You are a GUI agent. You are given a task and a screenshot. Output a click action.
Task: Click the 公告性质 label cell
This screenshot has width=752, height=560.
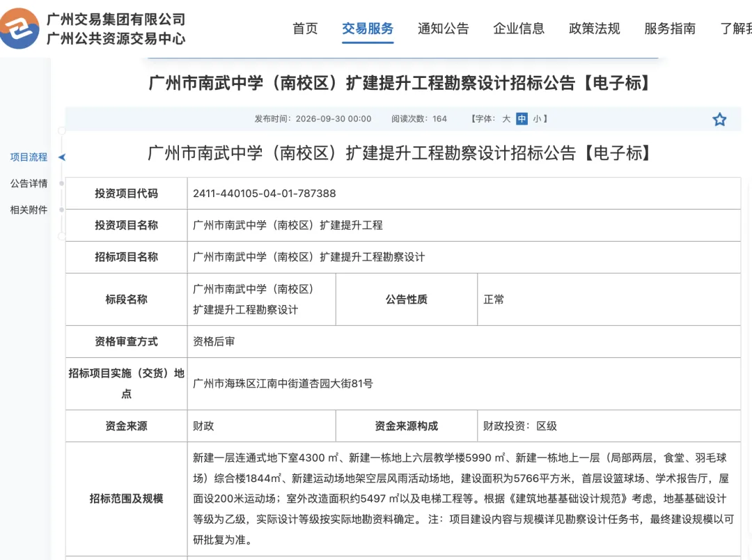click(x=406, y=300)
